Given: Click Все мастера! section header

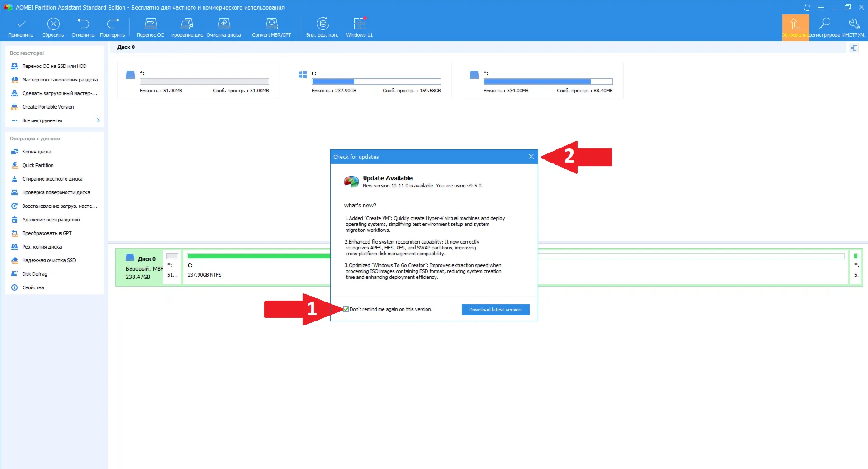Looking at the screenshot, I should [27, 53].
